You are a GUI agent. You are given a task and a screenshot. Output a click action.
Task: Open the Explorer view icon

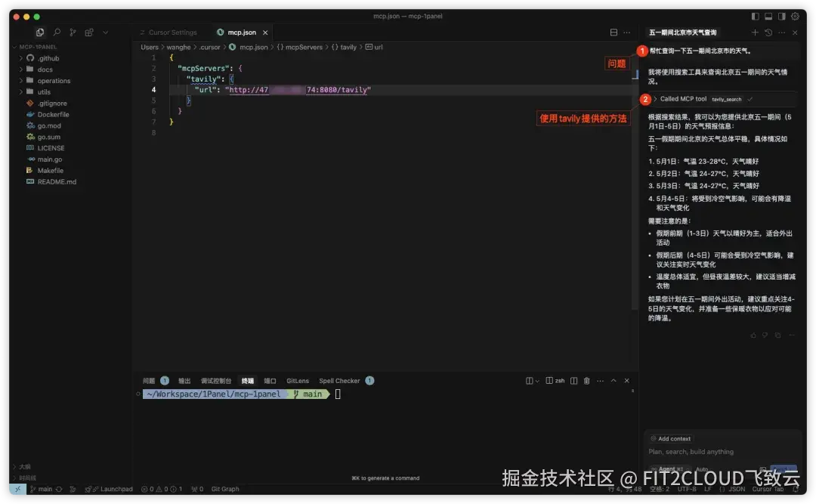click(x=39, y=32)
